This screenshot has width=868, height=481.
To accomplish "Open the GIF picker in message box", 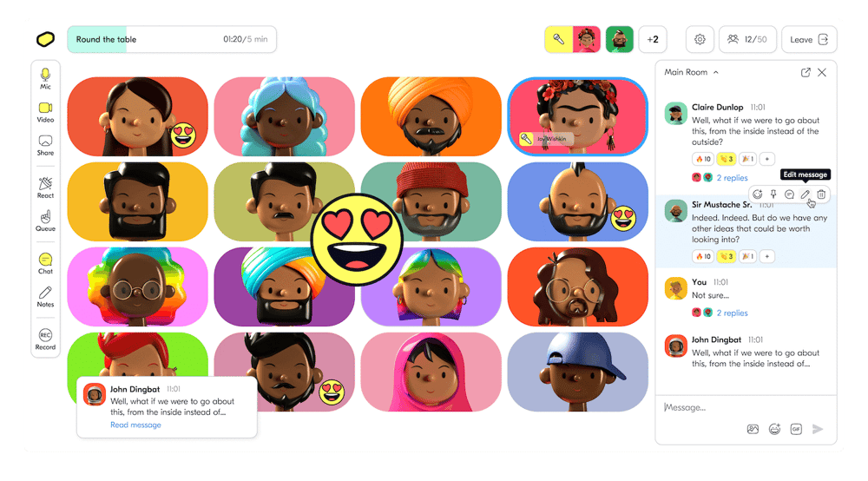I will click(796, 429).
